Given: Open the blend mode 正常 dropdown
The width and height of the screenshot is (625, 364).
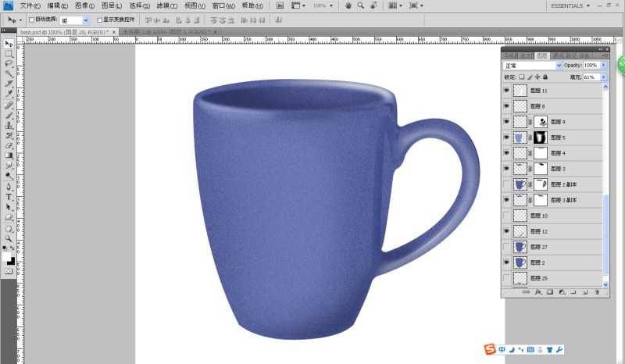Looking at the screenshot, I should click(x=533, y=66).
